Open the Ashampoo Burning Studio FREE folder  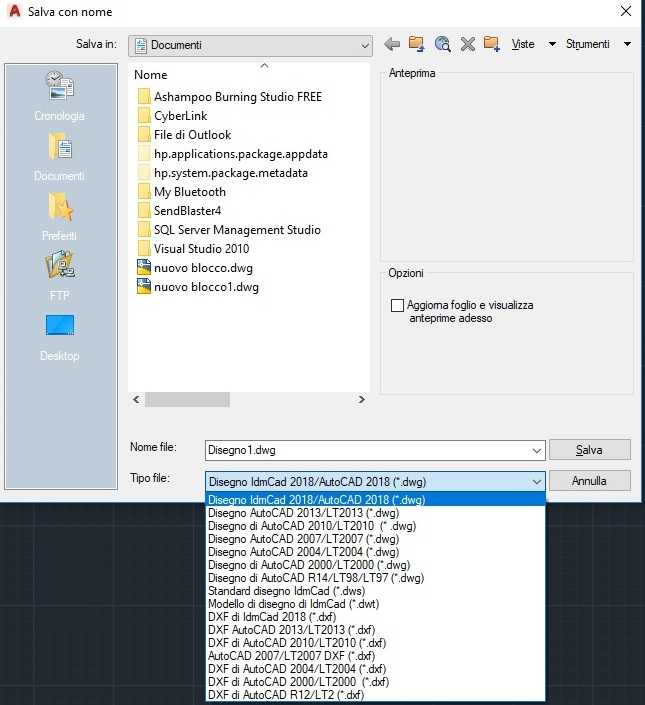(x=230, y=97)
